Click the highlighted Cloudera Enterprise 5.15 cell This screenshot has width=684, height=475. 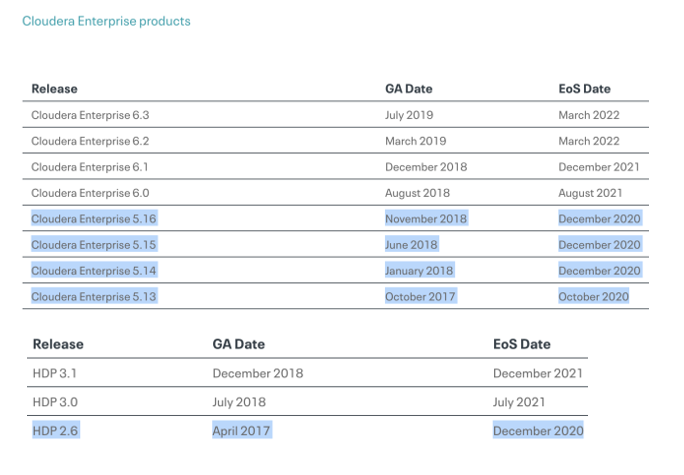tap(94, 244)
